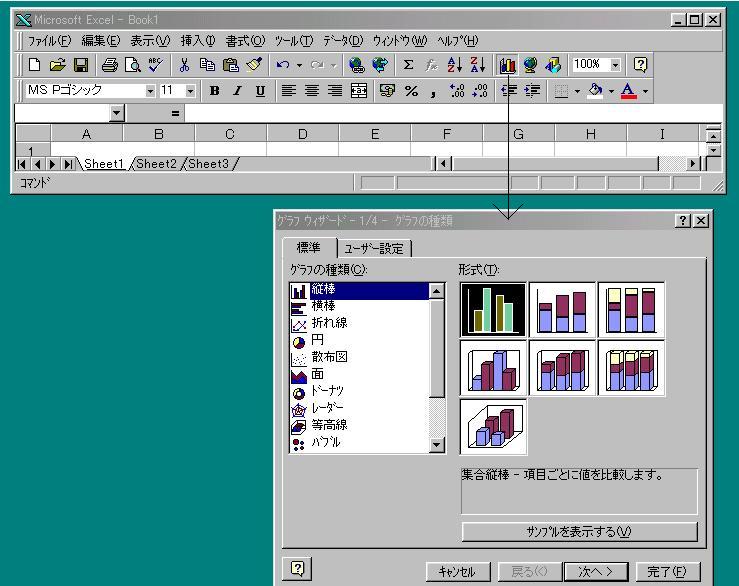Select the 3-D column chart subtype
This screenshot has width=739, height=586.
click(x=493, y=427)
